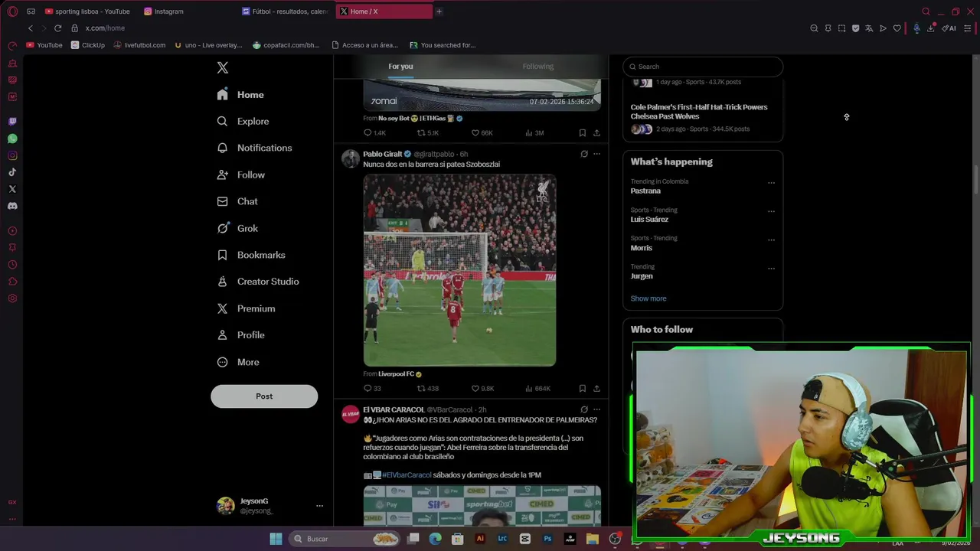This screenshot has width=980, height=551.
Task: Open WhatsApp from the Opera sidebar
Action: tap(12, 139)
